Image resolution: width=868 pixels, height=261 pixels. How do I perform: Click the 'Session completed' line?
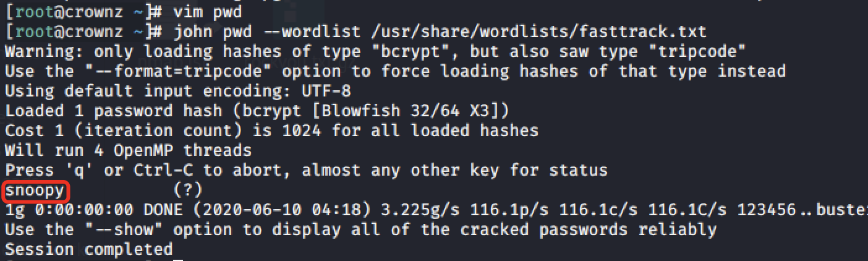pyautogui.click(x=88, y=250)
